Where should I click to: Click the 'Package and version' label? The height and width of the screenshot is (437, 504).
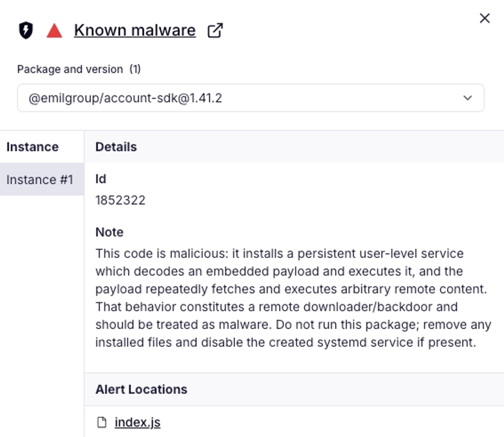tap(70, 69)
